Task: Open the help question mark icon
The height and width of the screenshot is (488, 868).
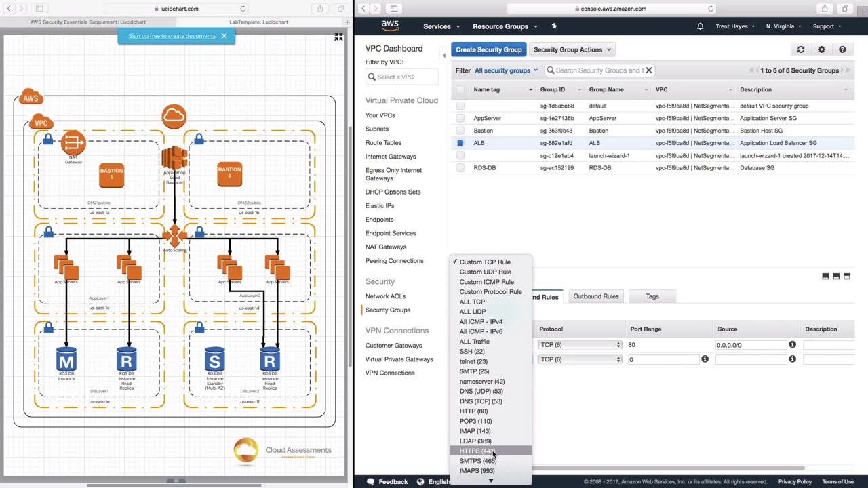Action: pos(842,49)
